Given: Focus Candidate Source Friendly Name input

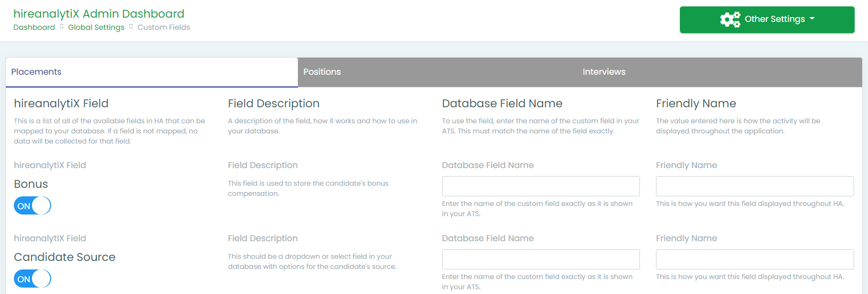Looking at the screenshot, I should [755, 259].
